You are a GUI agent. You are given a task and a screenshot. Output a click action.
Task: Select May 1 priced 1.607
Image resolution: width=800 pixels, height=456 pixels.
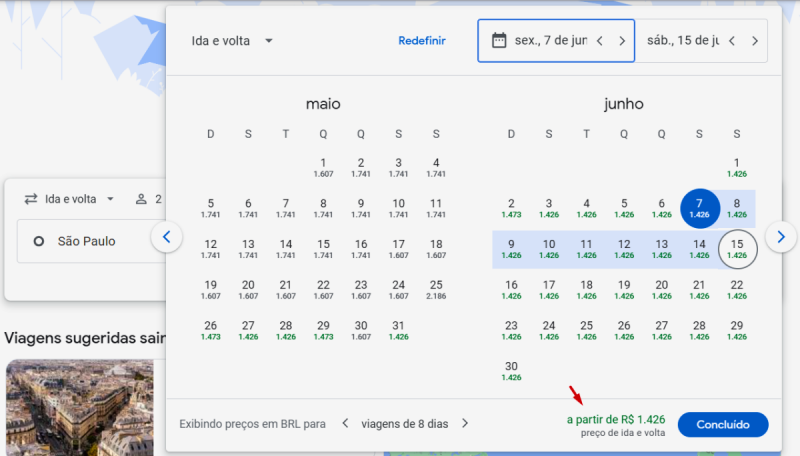[323, 167]
